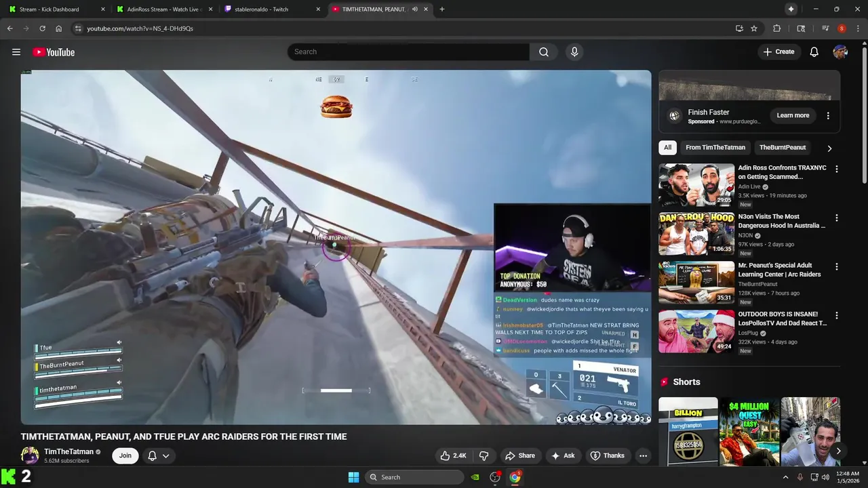Screen dimensions: 868x488
Task: Open options for OUTDOOR BOYS IS INSANE video
Action: coord(836,315)
